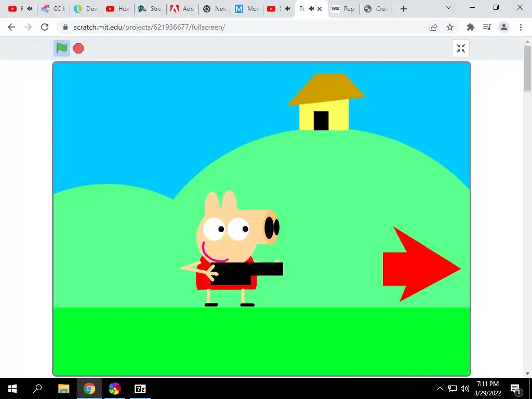Click the big red arrow sprite
The height and width of the screenshot is (399, 532).
[x=421, y=264]
